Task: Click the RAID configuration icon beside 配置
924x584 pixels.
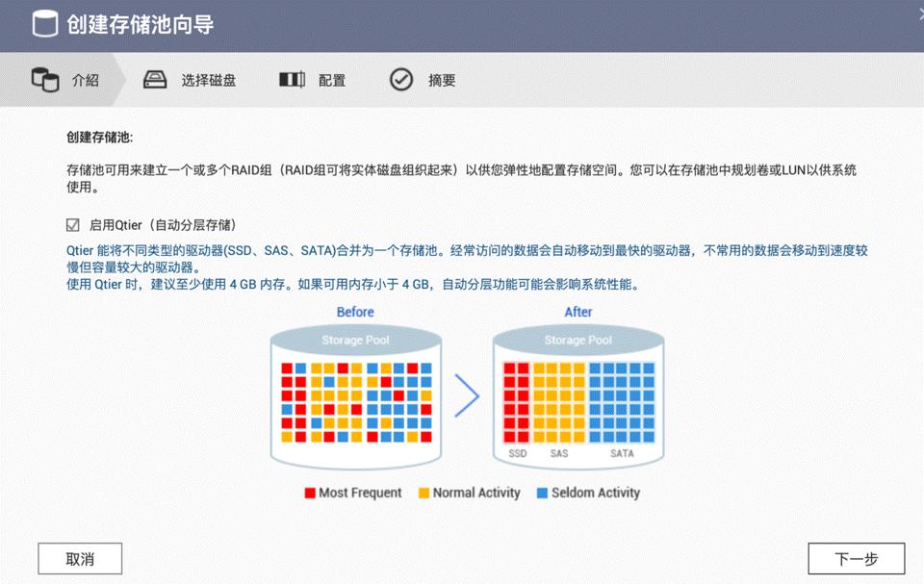Action: (291, 80)
